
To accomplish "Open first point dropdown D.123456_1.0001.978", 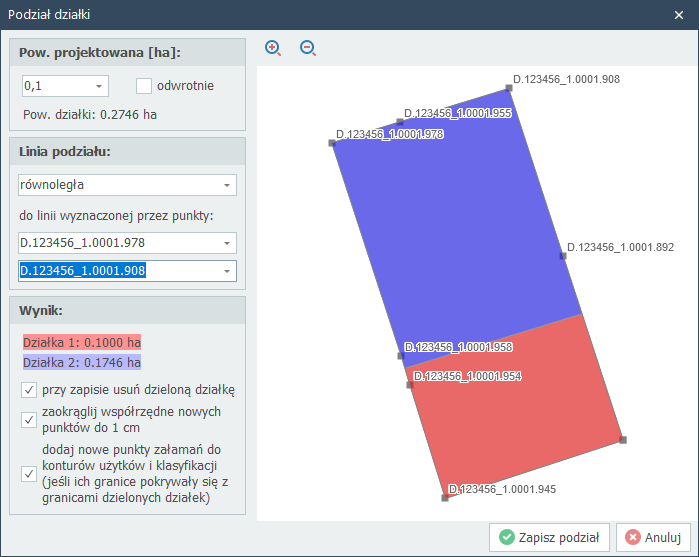I will pos(228,243).
